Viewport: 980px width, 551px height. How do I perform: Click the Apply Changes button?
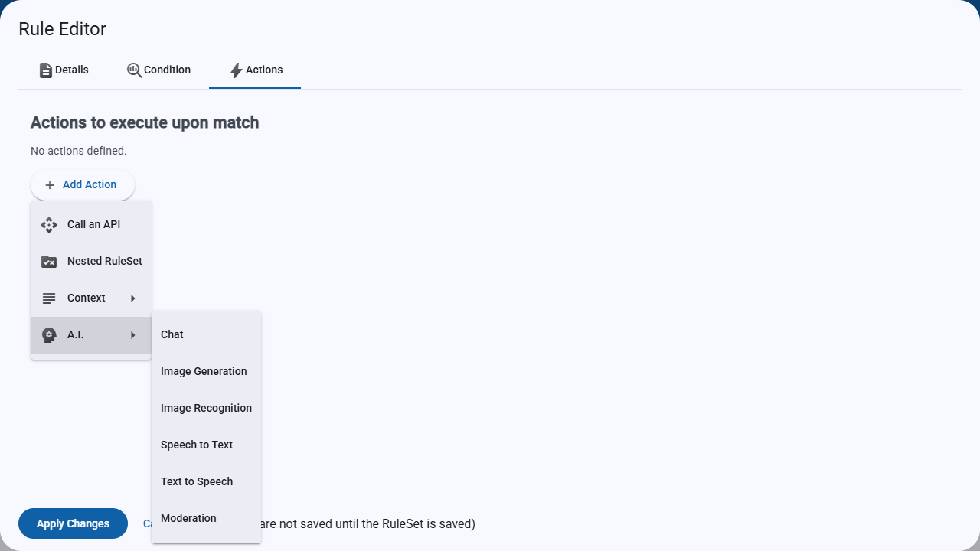point(73,523)
